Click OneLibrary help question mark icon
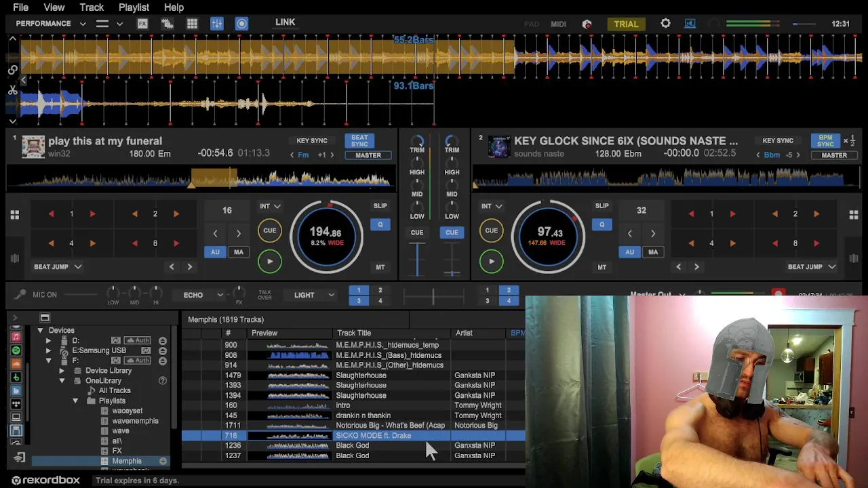This screenshot has width=868, height=488. point(163,381)
